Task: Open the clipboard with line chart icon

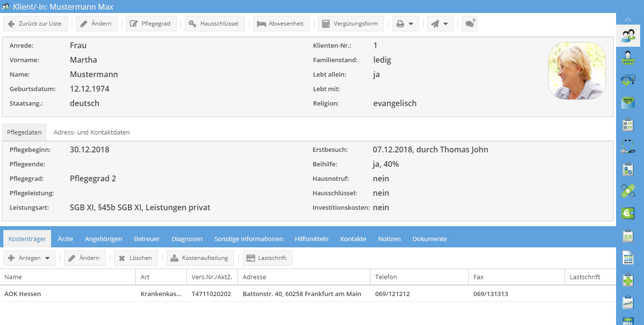Action: (x=628, y=302)
